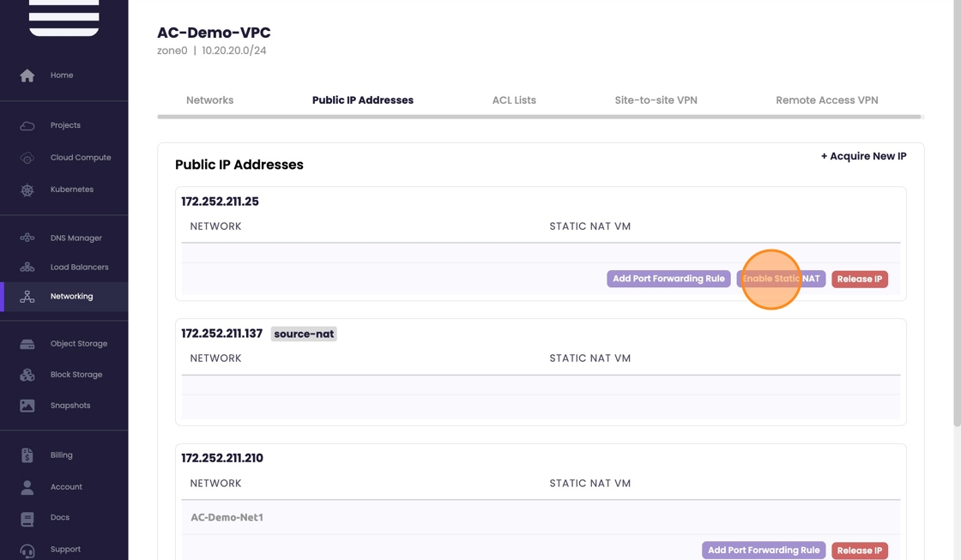Click the Home icon in sidebar
Image resolution: width=961 pixels, height=560 pixels.
(27, 75)
